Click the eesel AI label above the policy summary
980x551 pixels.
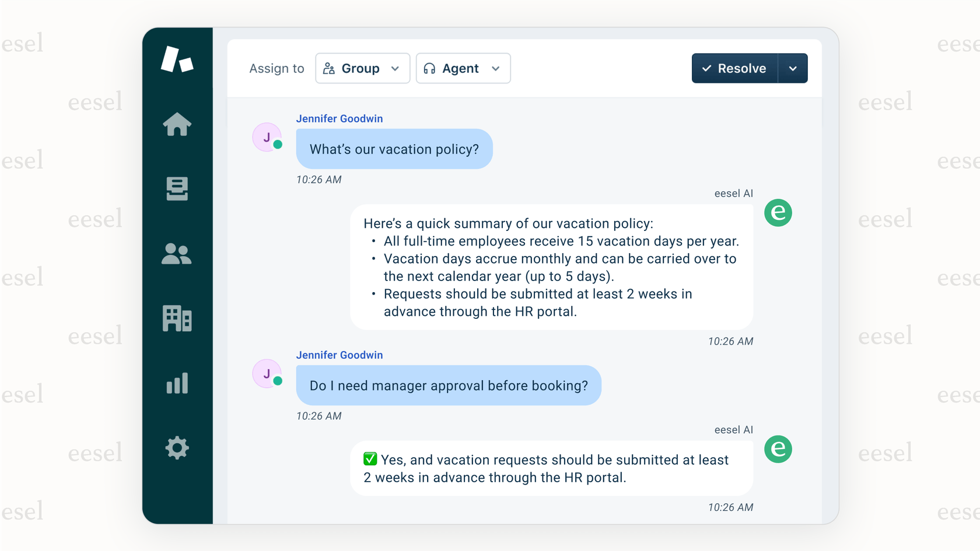734,193
